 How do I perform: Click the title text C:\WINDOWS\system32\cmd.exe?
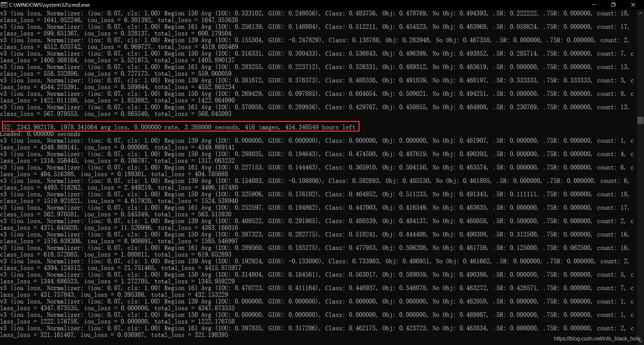(49, 5)
